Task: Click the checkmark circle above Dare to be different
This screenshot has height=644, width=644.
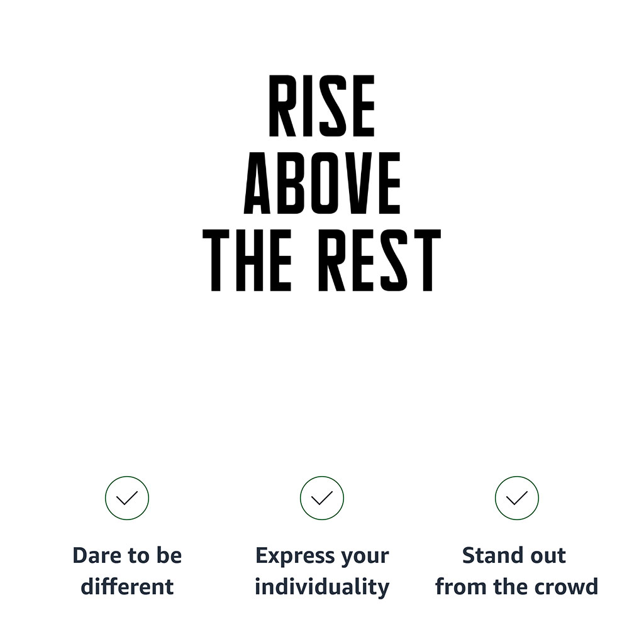Action: (x=127, y=498)
